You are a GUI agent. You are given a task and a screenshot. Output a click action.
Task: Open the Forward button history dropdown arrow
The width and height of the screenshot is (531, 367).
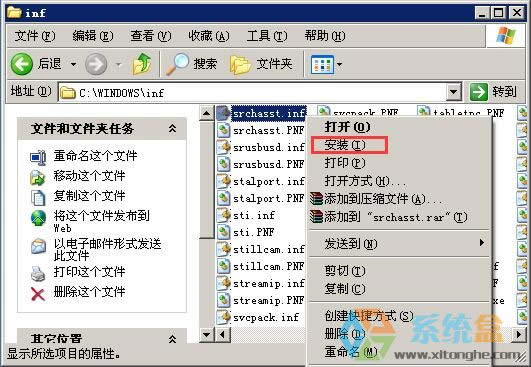(118, 64)
